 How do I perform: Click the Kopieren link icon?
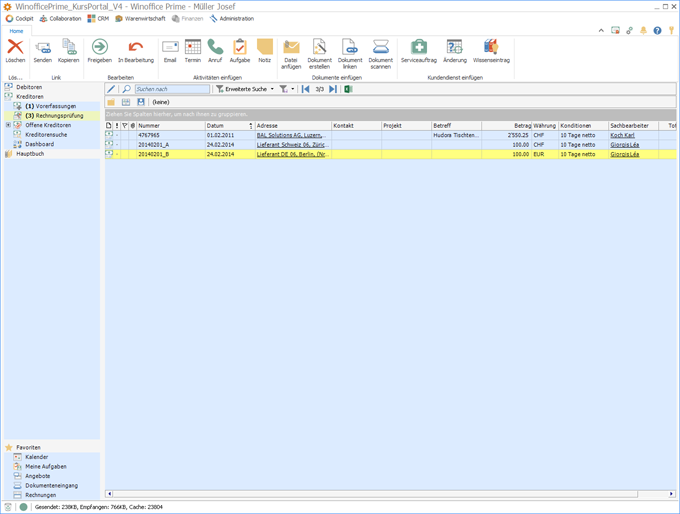click(69, 47)
